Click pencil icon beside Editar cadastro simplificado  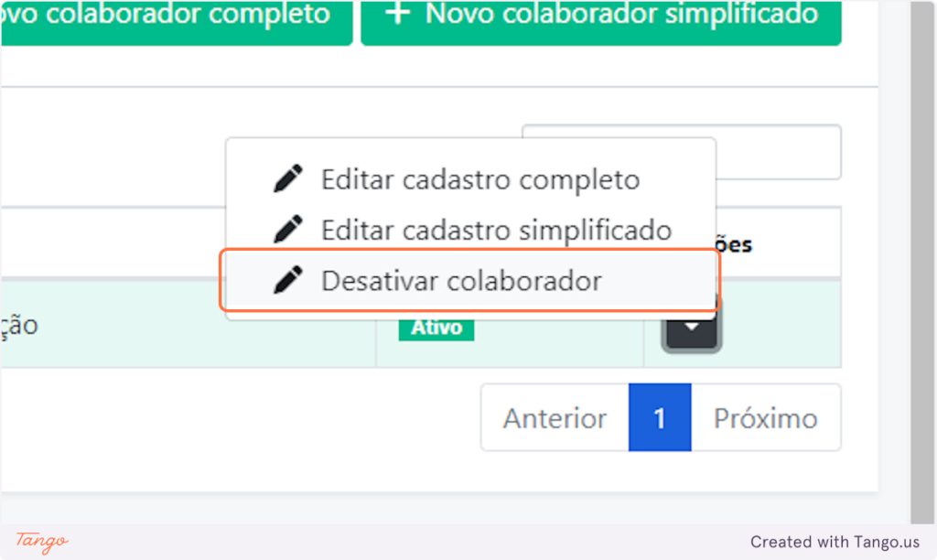[x=288, y=230]
